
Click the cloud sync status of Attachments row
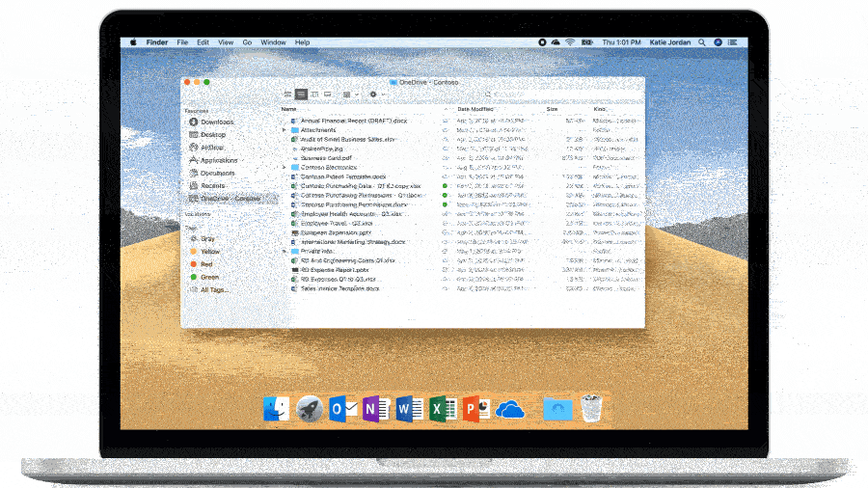click(445, 130)
